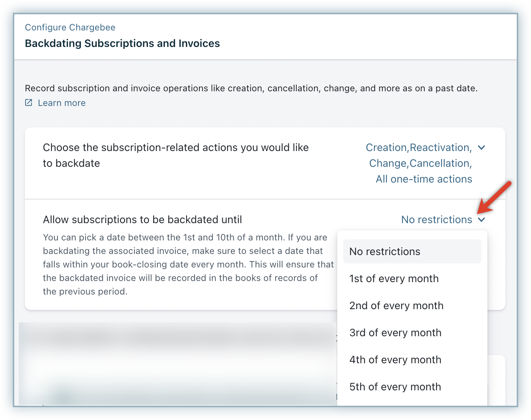Viewport: 531px width, 420px height.
Task: Click the Backdating Subscriptions and Invoices heading
Action: pos(122,44)
